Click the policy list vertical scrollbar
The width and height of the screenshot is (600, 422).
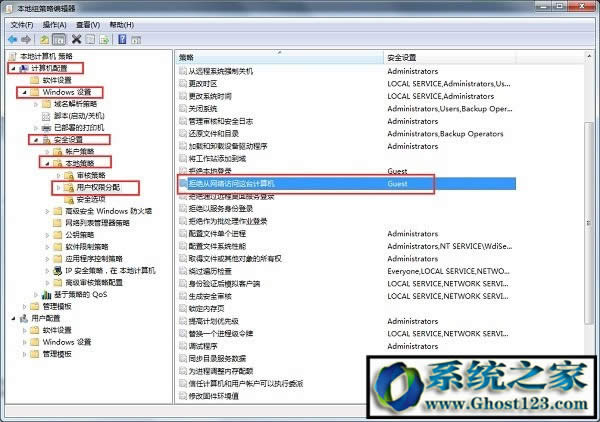pos(589,224)
